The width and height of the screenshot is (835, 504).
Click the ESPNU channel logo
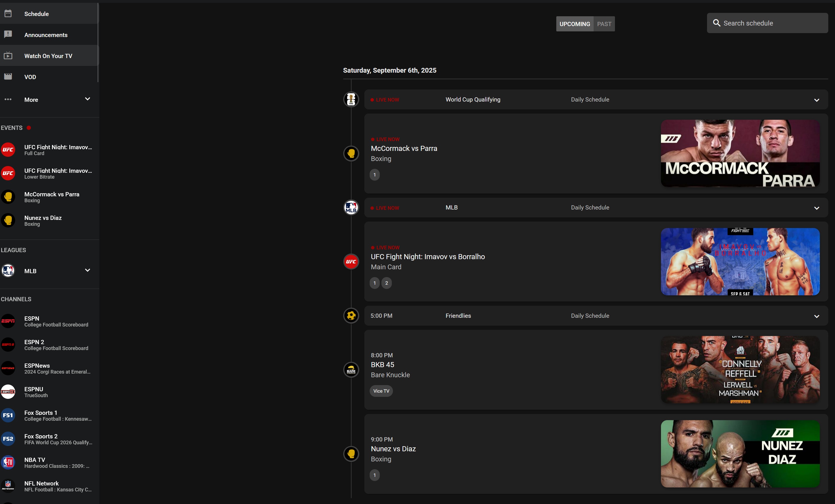(8, 392)
